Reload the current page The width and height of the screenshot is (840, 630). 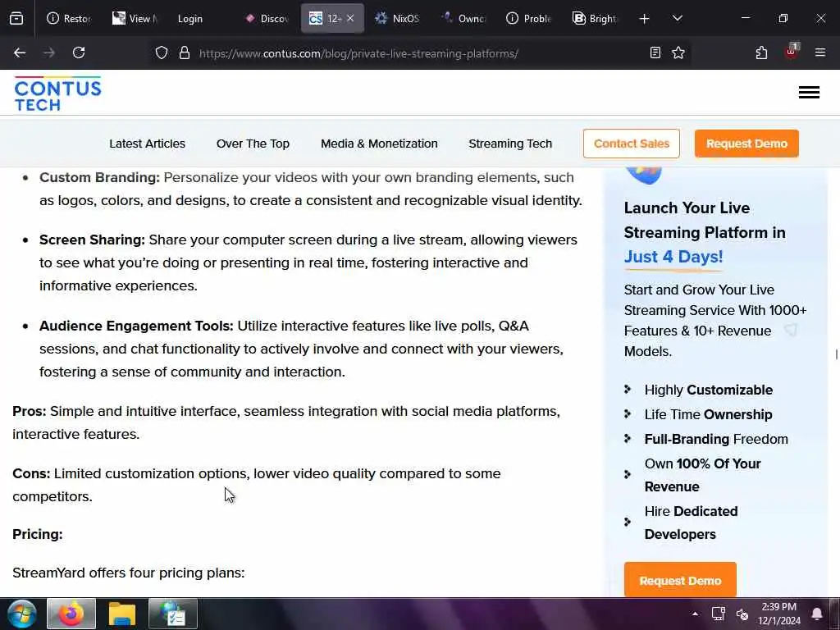pos(79,52)
